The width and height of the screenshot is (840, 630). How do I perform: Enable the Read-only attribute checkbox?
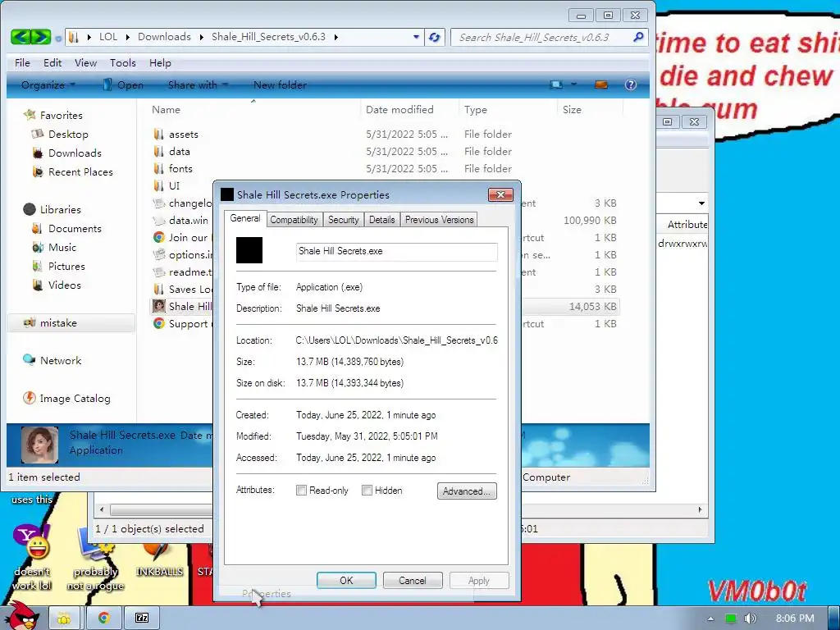(x=301, y=491)
